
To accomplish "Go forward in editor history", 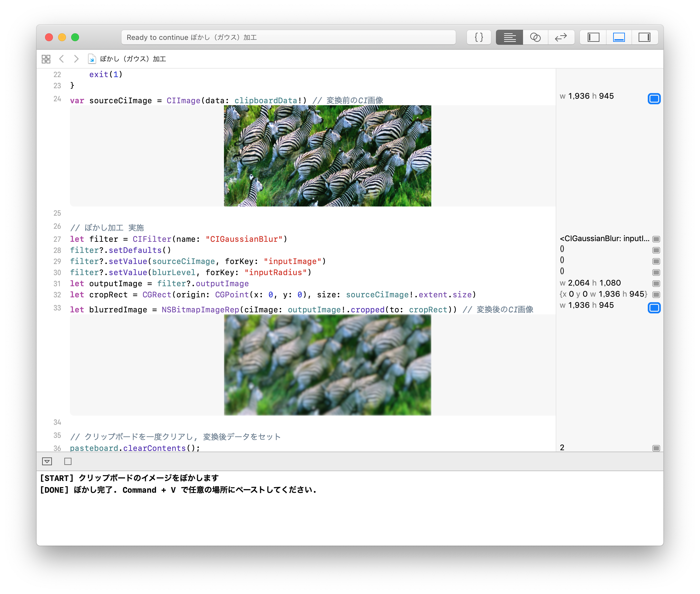I will [76, 59].
